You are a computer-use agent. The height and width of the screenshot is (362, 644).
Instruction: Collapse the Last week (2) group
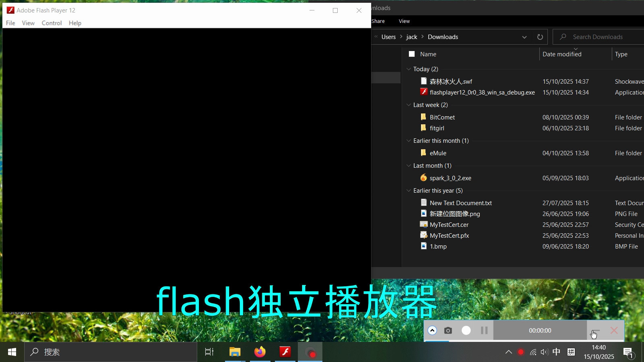409,105
